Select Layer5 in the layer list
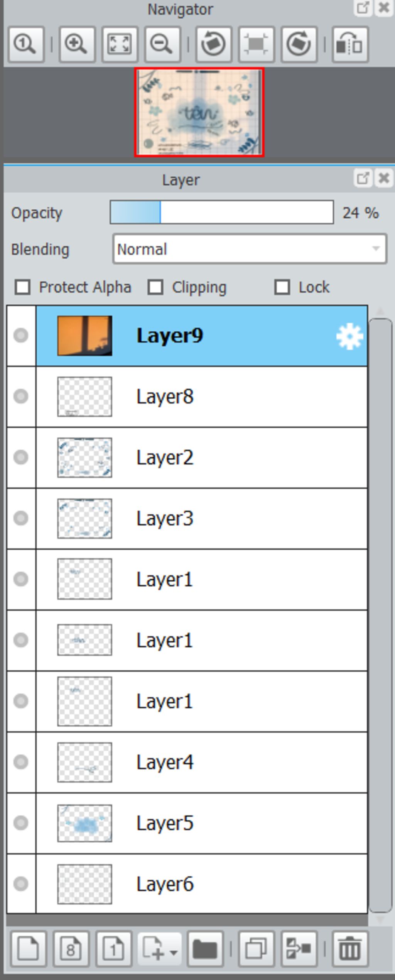This screenshot has width=395, height=980. [x=202, y=823]
